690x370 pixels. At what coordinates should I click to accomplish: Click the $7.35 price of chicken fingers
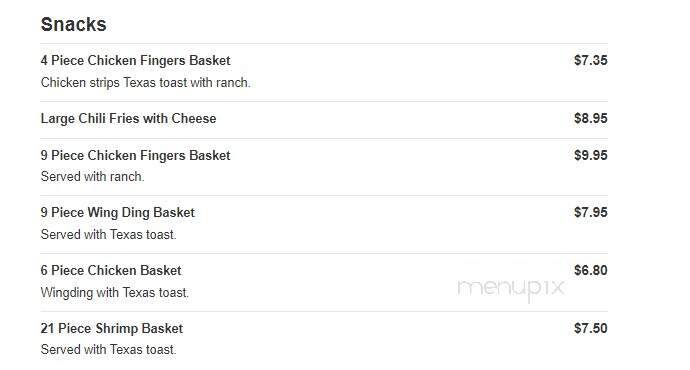click(591, 60)
